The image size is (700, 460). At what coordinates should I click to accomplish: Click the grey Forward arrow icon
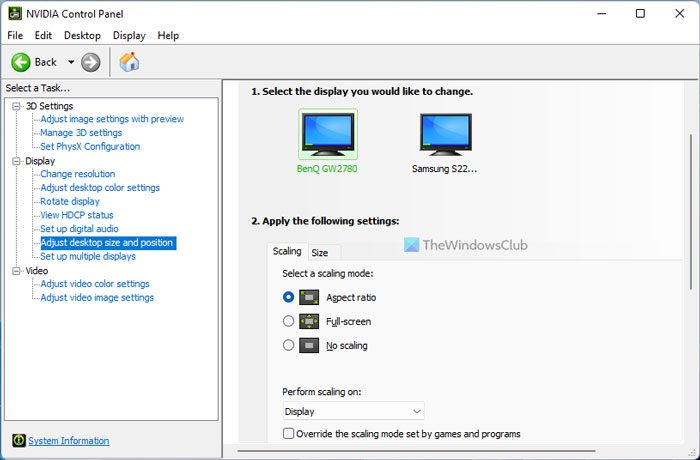click(91, 62)
